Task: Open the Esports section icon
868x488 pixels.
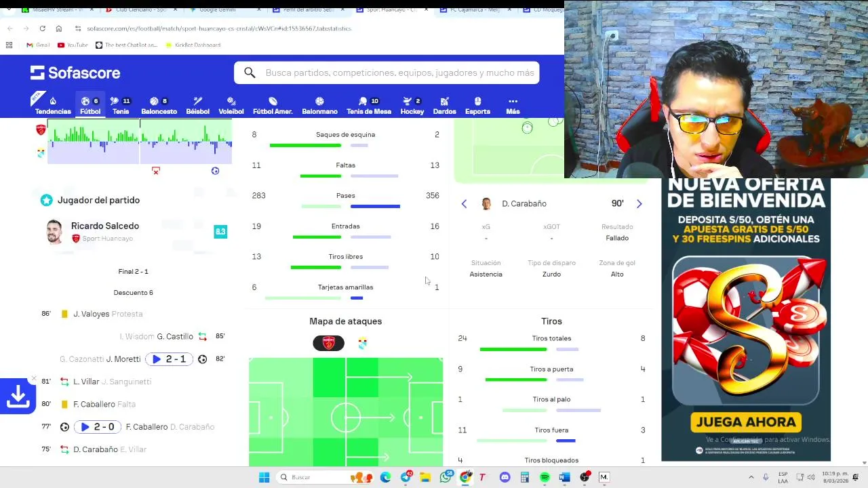Action: tap(477, 106)
